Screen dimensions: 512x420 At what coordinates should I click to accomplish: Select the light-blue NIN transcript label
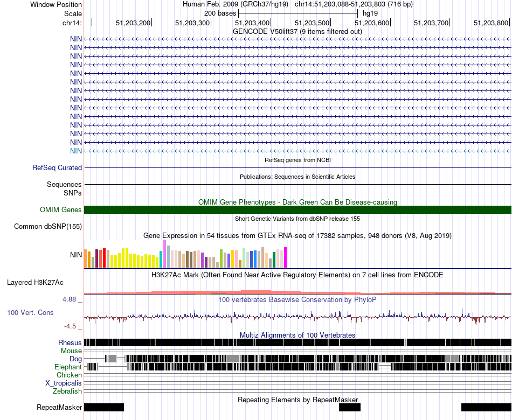(76, 151)
